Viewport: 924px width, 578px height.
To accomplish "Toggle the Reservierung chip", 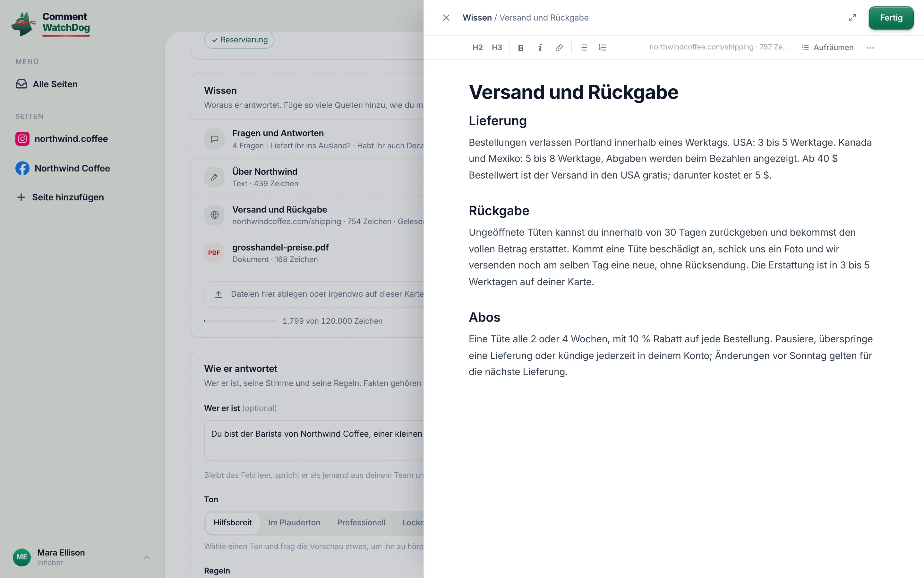I will [x=239, y=40].
